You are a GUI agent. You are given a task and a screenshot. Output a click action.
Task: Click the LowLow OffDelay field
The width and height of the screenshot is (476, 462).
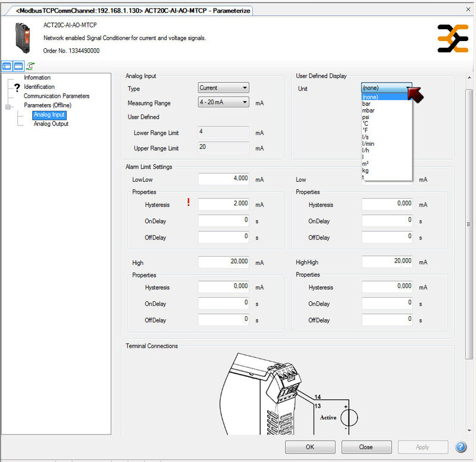click(224, 237)
